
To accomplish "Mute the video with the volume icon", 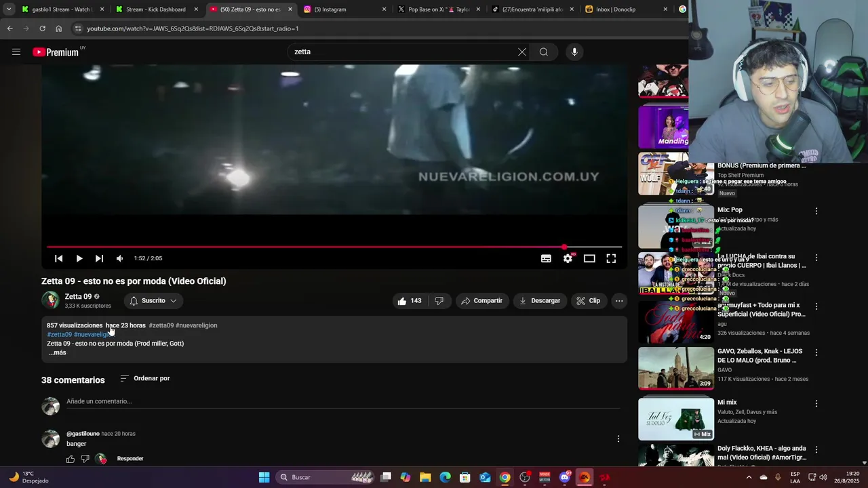I will coord(120,258).
